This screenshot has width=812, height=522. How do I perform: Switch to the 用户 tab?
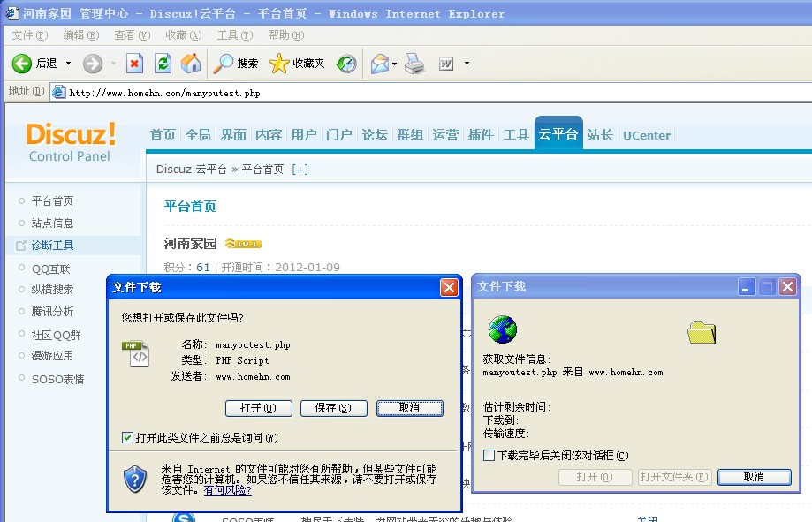(303, 135)
